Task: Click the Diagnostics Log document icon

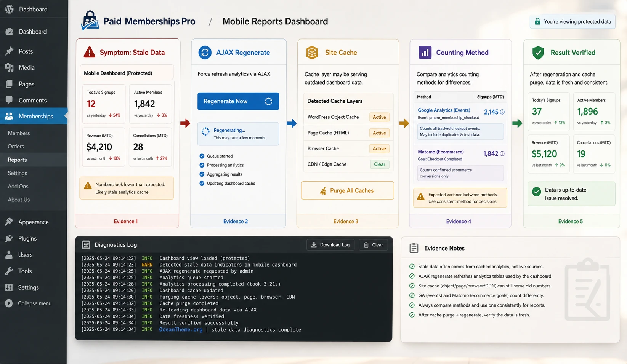Action: 86,244
